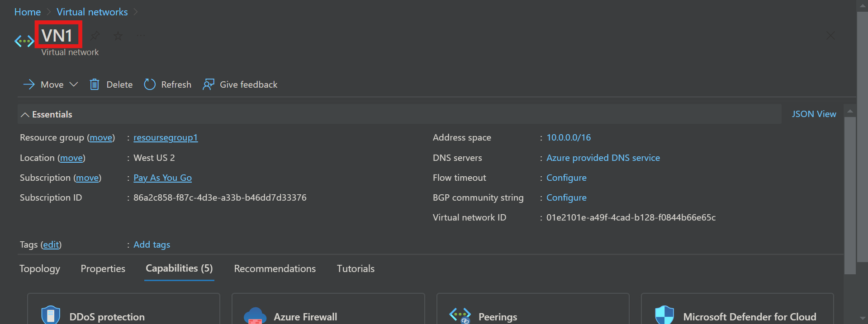Image resolution: width=868 pixels, height=324 pixels.
Task: Mark VN1 as favorite with star
Action: pos(118,35)
